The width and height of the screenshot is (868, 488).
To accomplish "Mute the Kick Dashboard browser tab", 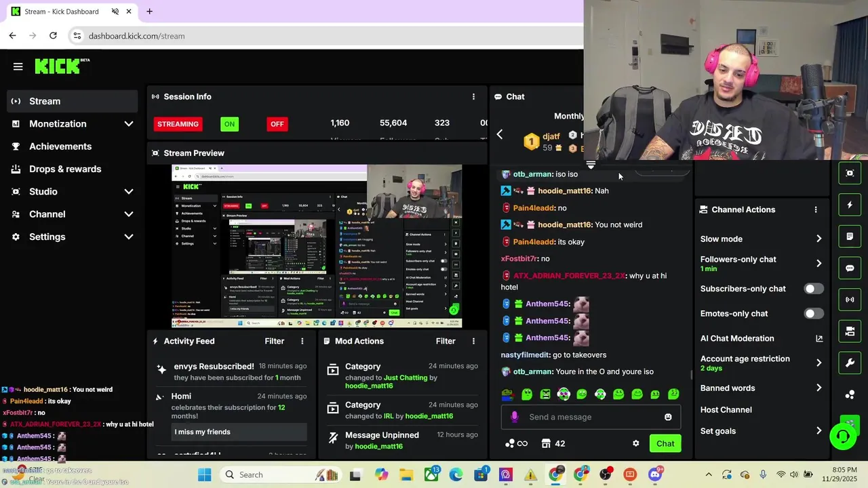I will pos(115,12).
